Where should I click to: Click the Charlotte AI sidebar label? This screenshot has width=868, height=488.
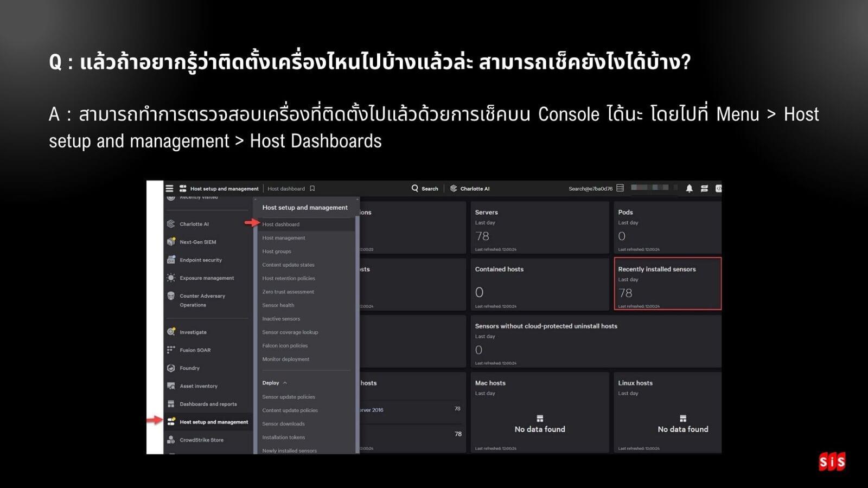[194, 224]
